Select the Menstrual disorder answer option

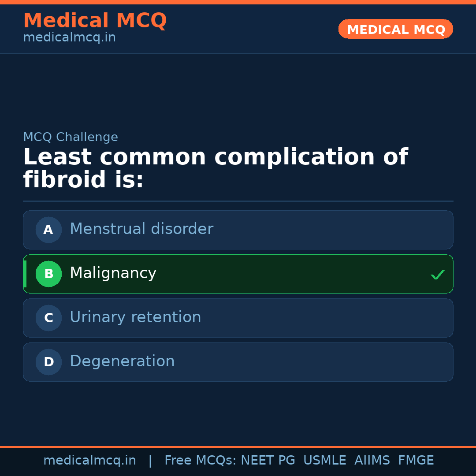(x=238, y=230)
